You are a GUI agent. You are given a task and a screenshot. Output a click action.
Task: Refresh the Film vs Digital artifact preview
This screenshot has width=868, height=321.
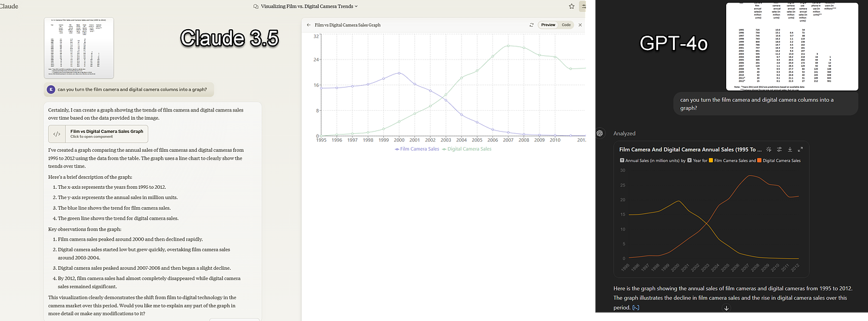point(531,25)
